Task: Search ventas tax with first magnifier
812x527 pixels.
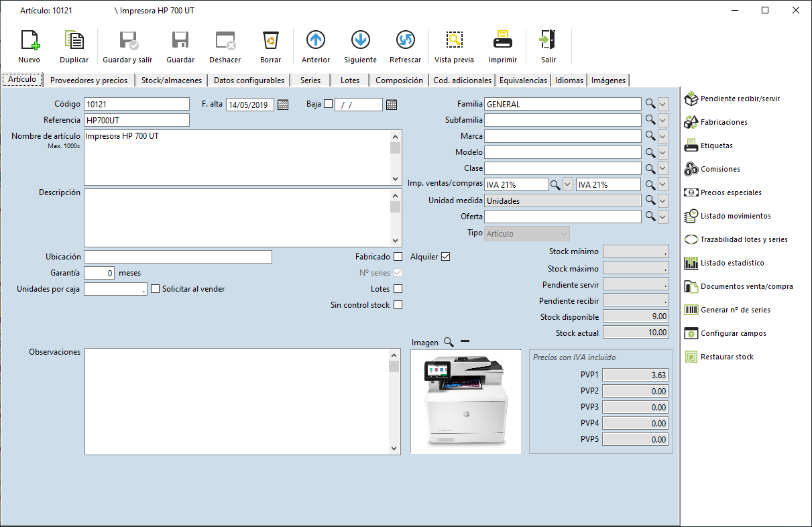Action: (555, 184)
